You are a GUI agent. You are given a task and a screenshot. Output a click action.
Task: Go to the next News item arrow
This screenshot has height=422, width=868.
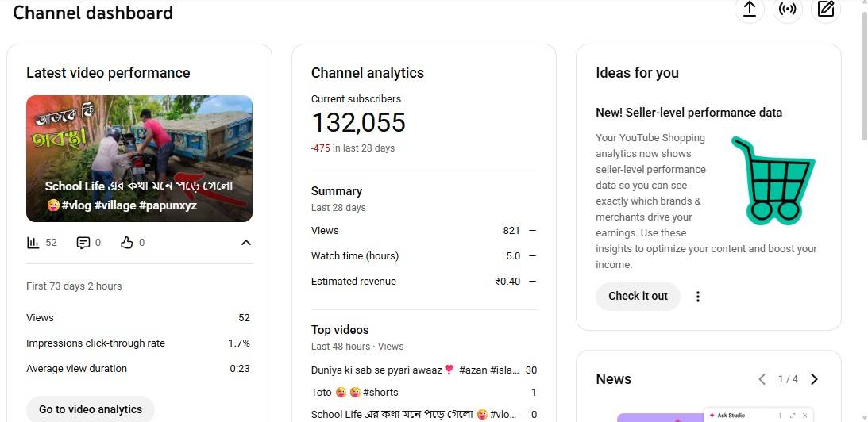[x=814, y=379]
